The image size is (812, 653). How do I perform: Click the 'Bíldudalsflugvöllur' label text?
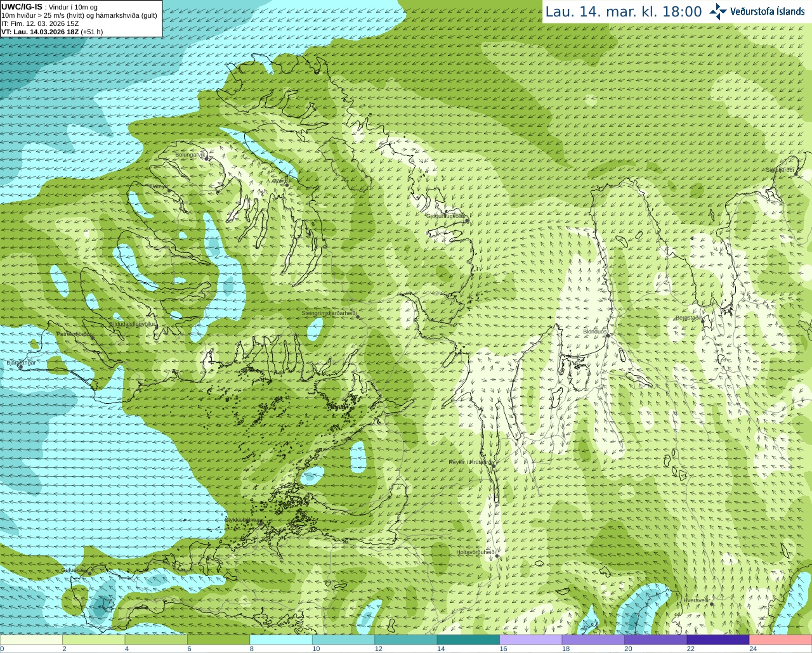[x=133, y=324]
